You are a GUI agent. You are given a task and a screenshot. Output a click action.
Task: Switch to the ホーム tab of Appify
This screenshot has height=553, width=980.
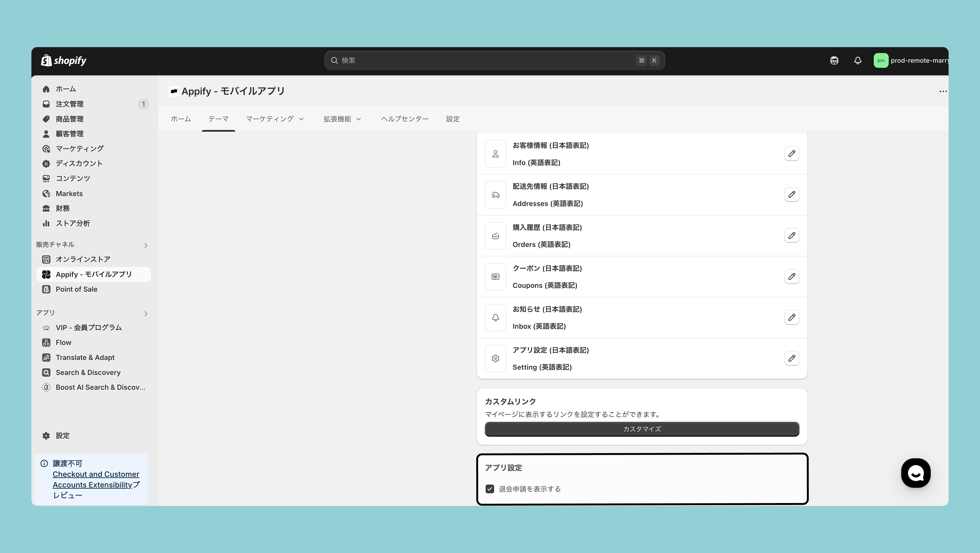click(181, 119)
